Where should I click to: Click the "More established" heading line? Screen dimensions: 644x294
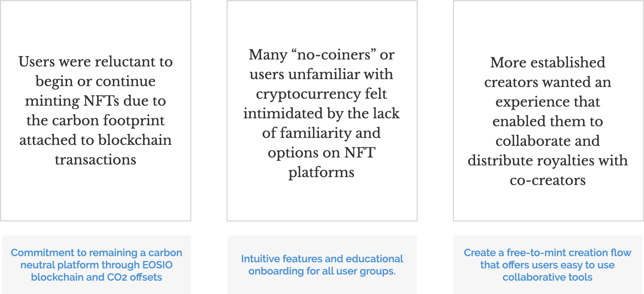548,62
